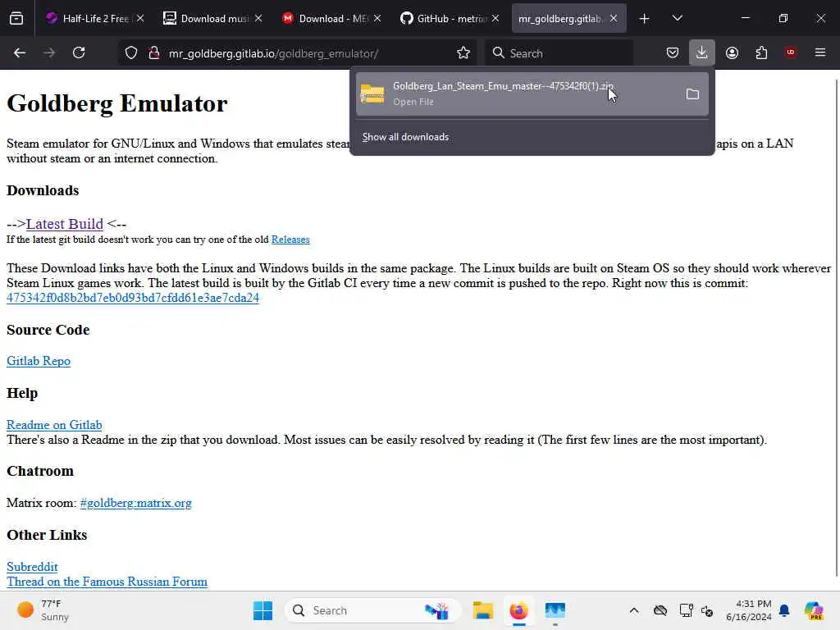The image size is (840, 630).
Task: Open the Firefox application menu
Action: point(820,52)
